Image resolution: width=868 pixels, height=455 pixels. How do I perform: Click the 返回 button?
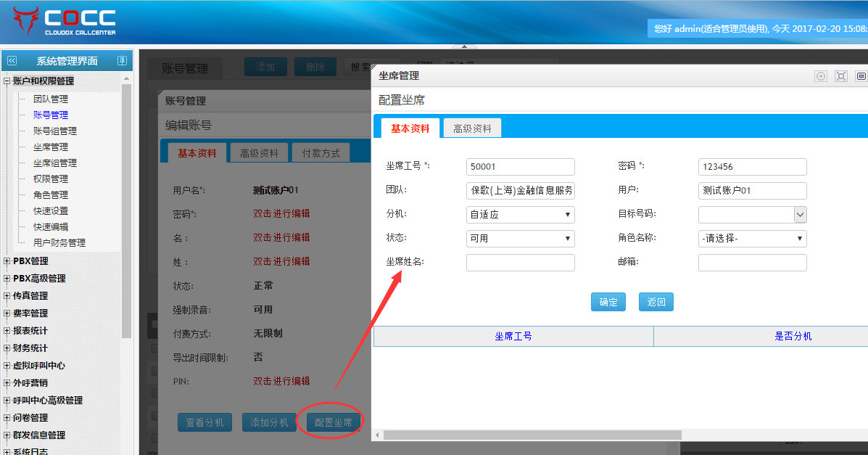coord(656,302)
